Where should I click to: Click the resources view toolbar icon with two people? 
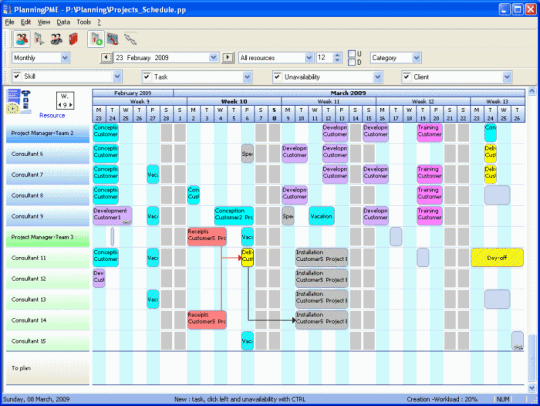(x=22, y=39)
